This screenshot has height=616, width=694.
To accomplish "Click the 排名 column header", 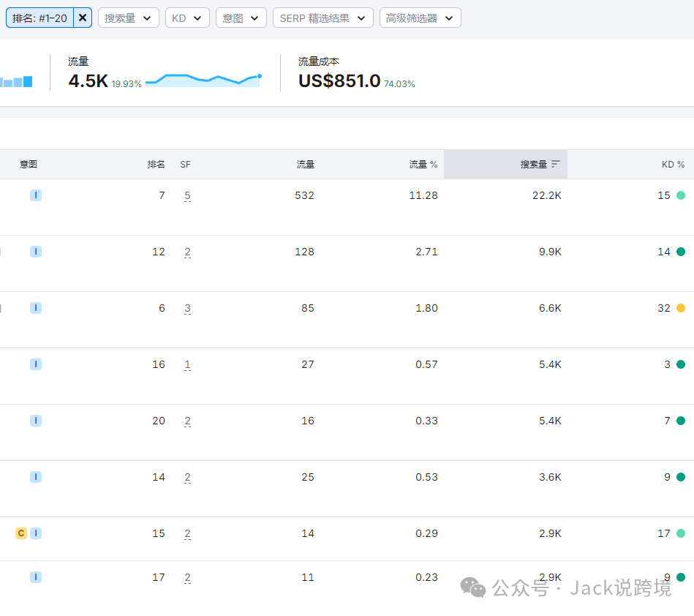I will click(x=156, y=165).
